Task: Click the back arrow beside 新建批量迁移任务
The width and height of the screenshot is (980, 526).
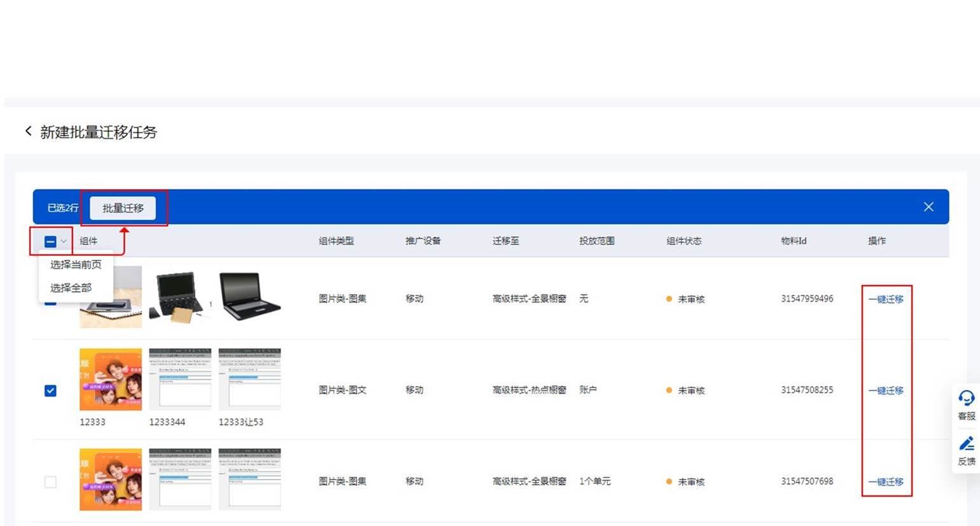Action: coord(28,131)
